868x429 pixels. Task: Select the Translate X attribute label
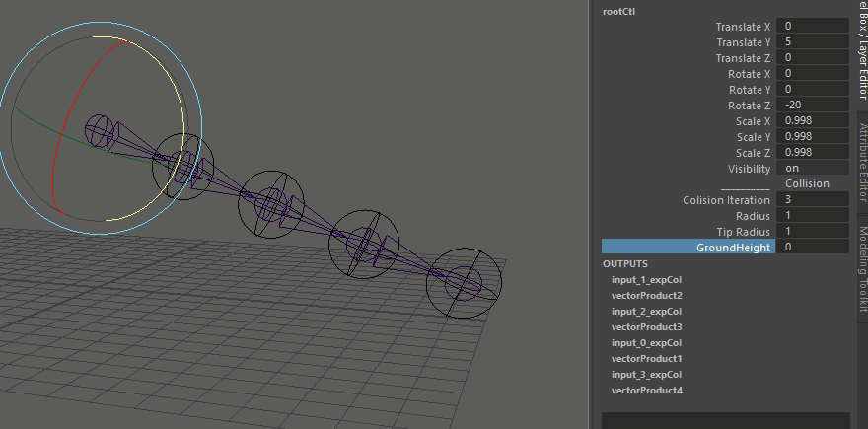point(743,27)
